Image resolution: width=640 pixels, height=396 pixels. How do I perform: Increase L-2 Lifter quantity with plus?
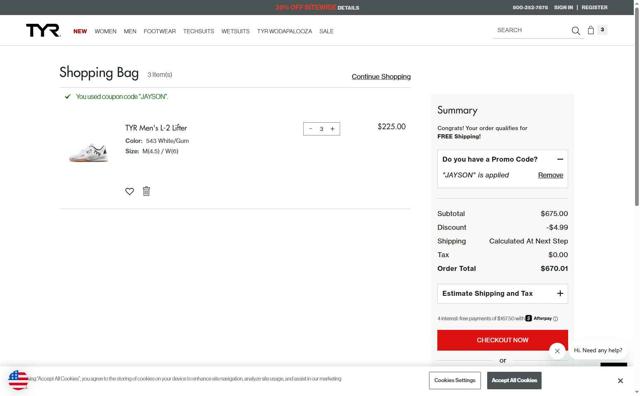coord(332,129)
